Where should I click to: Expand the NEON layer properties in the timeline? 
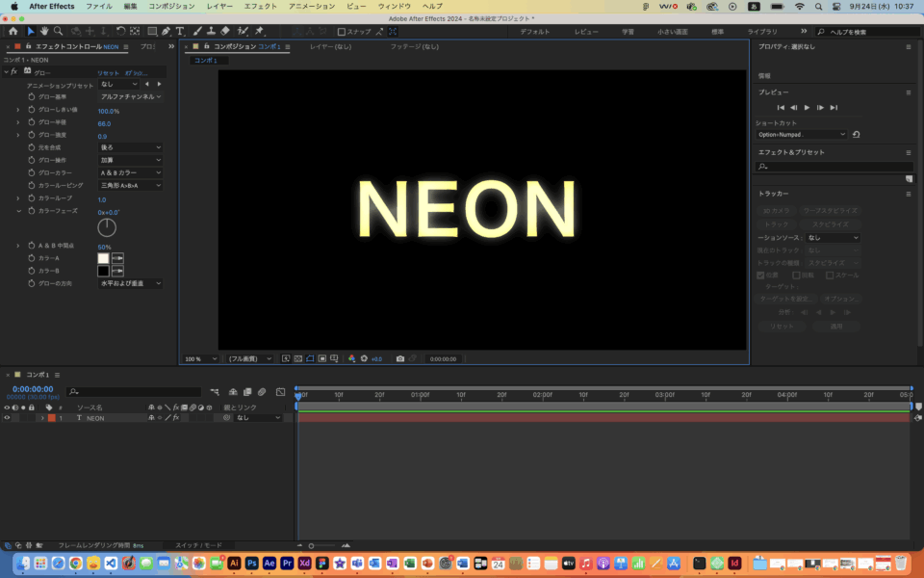tap(42, 418)
